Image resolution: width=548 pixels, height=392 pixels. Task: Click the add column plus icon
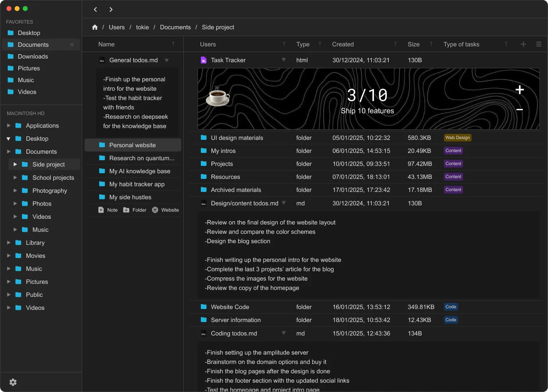coord(523,44)
